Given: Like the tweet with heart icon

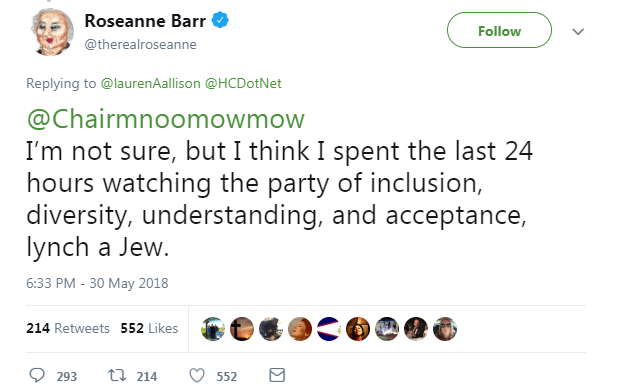Looking at the screenshot, I should click(197, 376).
